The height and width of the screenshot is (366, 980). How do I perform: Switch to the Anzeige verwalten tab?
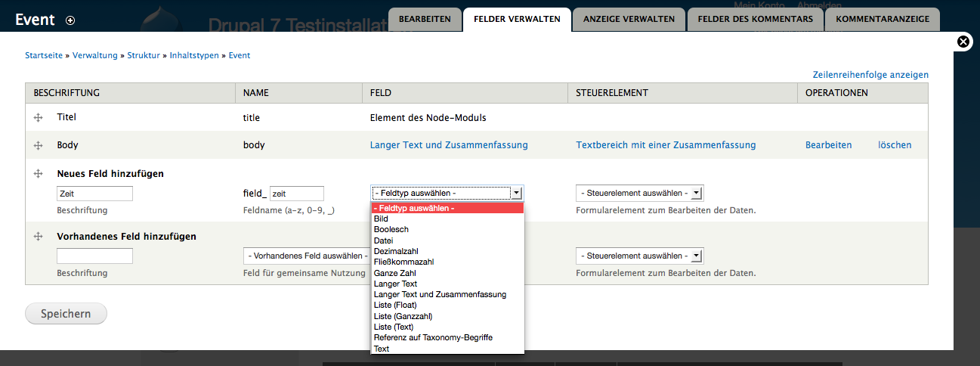click(629, 19)
